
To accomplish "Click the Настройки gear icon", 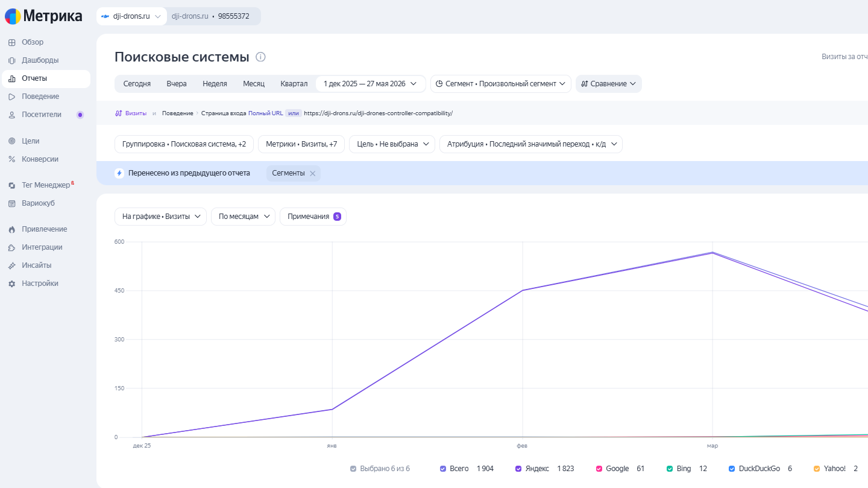I will 11,284.
